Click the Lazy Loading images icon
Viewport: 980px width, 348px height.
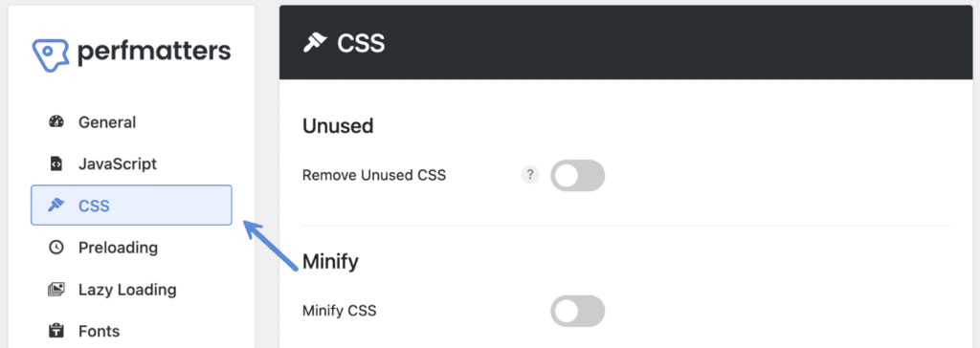coord(56,290)
